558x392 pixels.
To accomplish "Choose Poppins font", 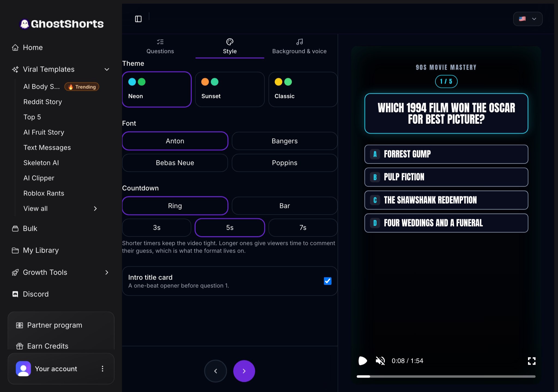I will pyautogui.click(x=284, y=163).
